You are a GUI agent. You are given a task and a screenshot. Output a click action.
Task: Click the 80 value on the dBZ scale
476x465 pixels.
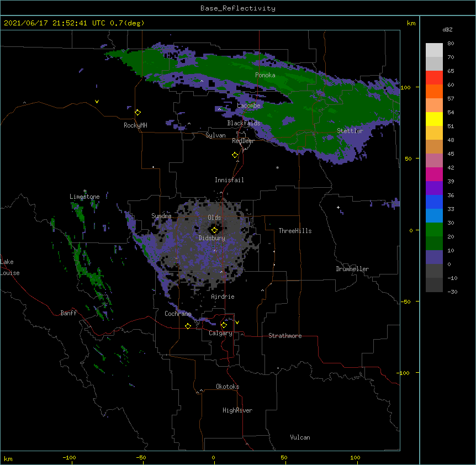click(451, 44)
